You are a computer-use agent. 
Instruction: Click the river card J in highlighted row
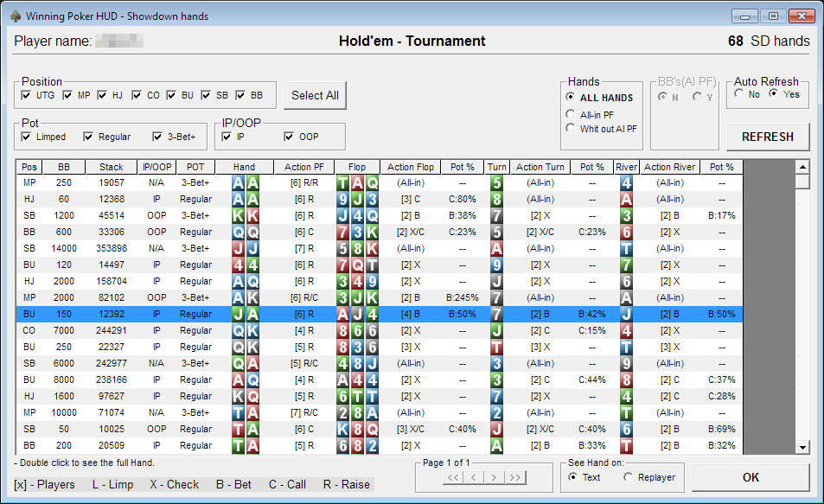click(x=626, y=315)
